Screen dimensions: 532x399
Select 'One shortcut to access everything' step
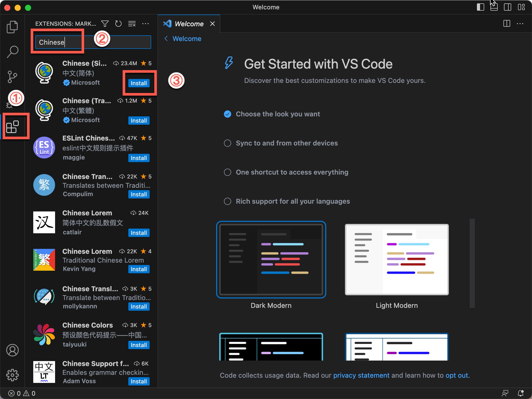[292, 172]
